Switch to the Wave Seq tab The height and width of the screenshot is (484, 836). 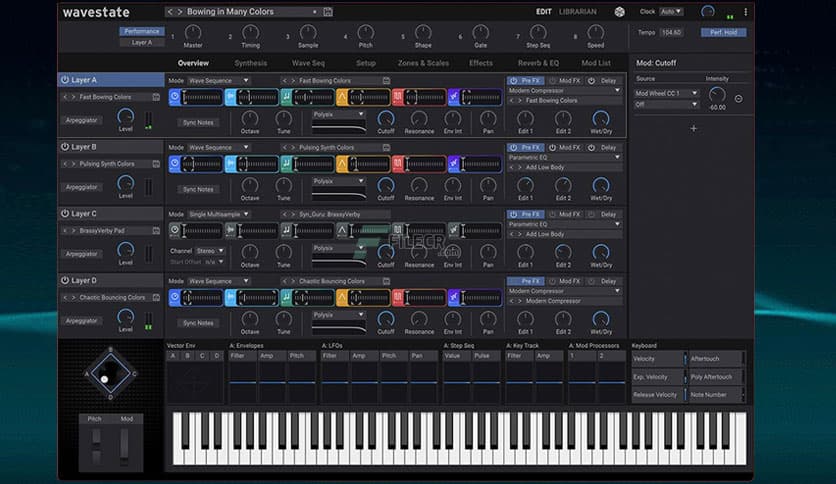coord(308,63)
